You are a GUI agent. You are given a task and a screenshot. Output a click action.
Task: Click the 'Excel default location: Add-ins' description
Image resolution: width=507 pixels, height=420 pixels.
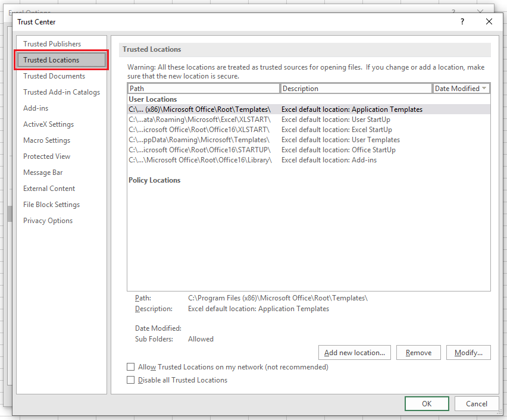click(329, 160)
